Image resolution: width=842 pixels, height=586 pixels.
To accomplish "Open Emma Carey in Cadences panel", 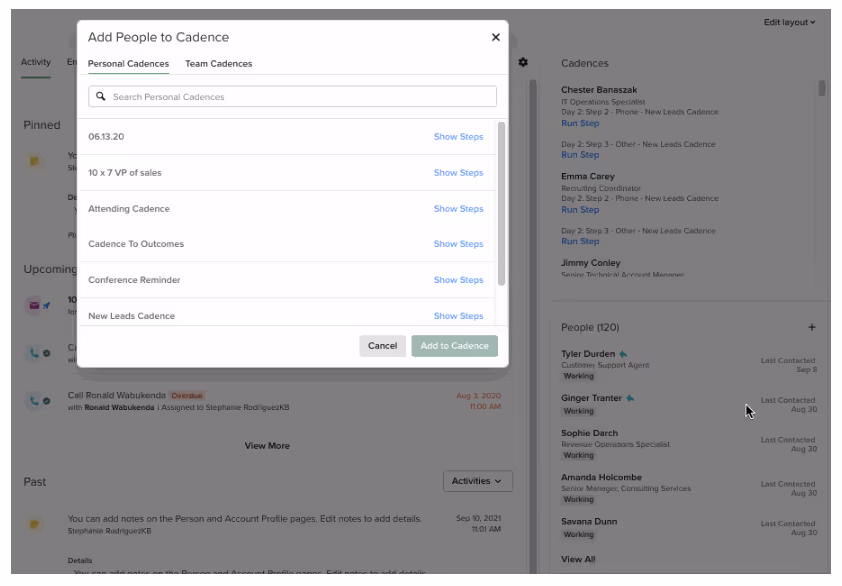I will [587, 176].
